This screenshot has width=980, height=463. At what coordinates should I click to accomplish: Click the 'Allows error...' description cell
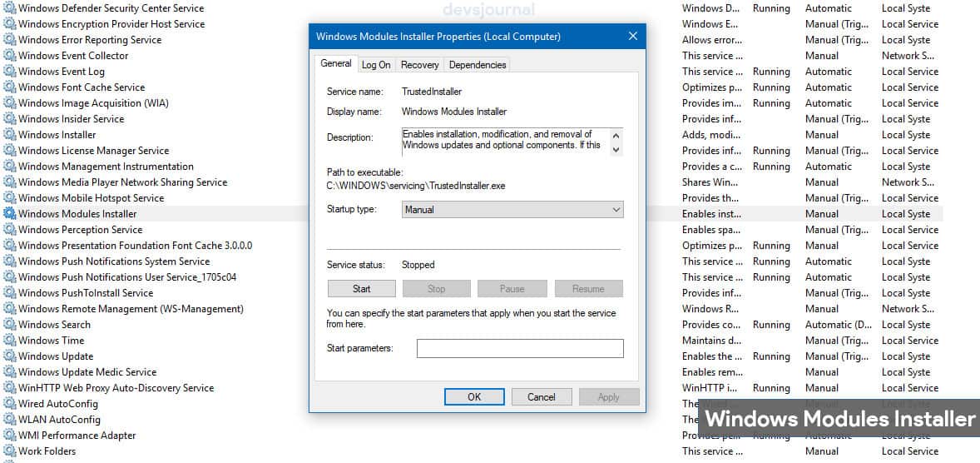tap(712, 40)
